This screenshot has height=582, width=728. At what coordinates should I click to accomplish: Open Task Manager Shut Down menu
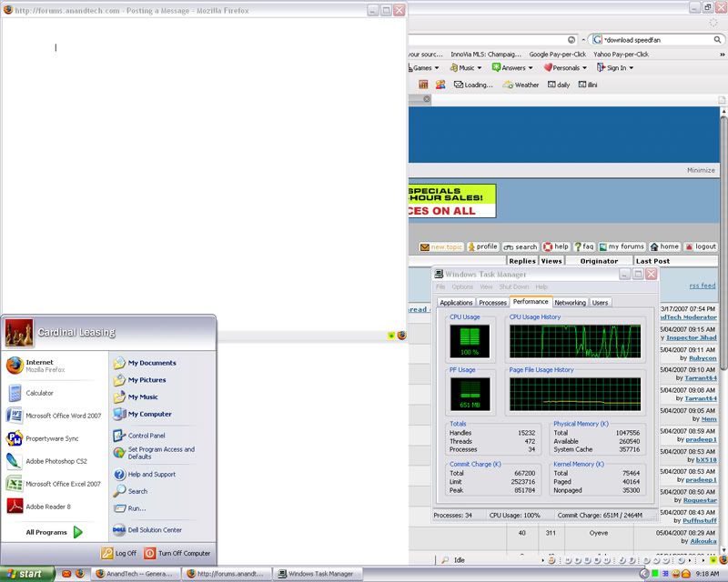tap(514, 286)
